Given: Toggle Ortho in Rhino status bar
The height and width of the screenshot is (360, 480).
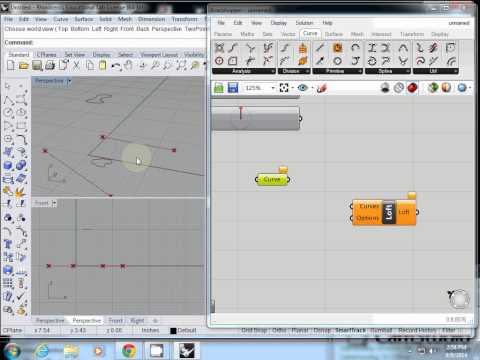Looking at the screenshot, I should [279, 330].
